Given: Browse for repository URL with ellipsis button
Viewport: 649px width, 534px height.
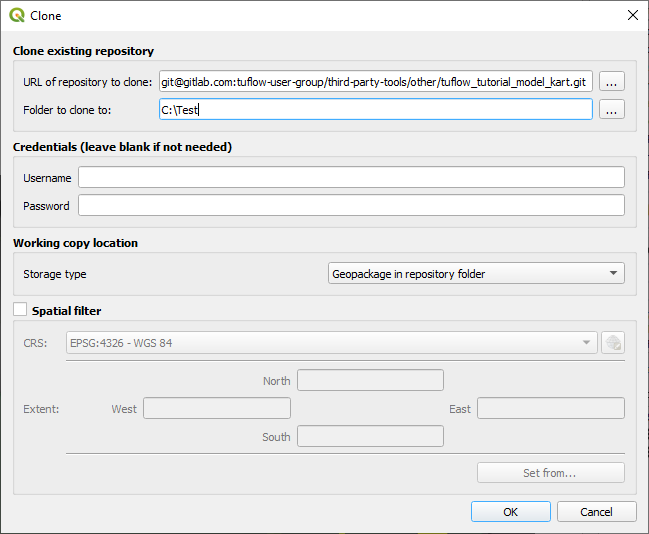Looking at the screenshot, I should (x=612, y=81).
